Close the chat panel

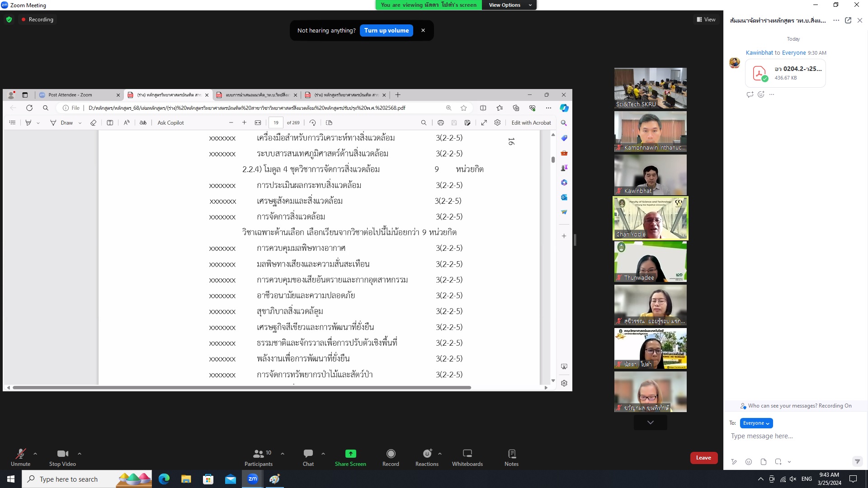point(860,20)
